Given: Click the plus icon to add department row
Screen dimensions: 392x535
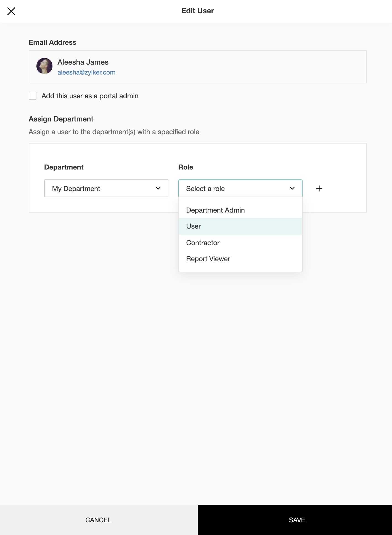Looking at the screenshot, I should [319, 189].
